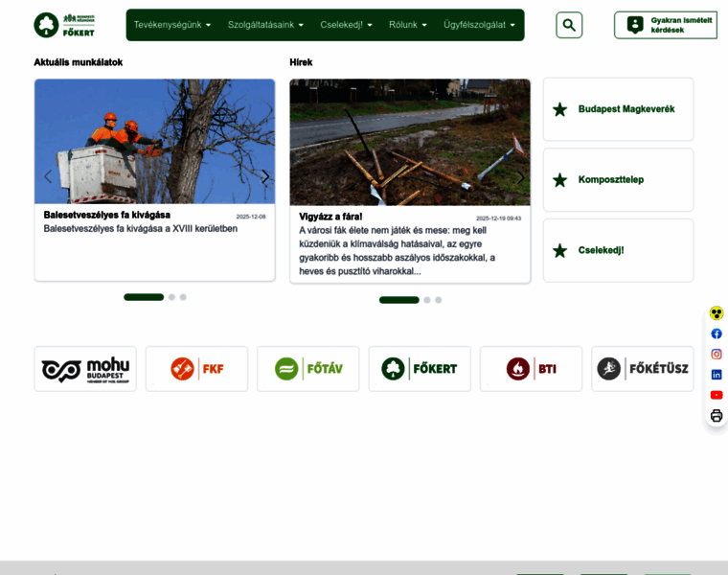Expand the Szolgáltatásaink menu

tap(265, 25)
